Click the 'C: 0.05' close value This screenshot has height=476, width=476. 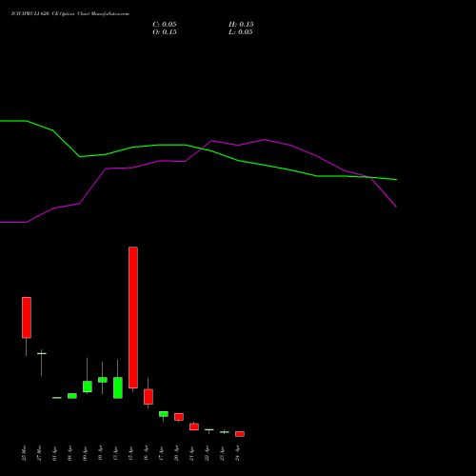[x=165, y=25]
